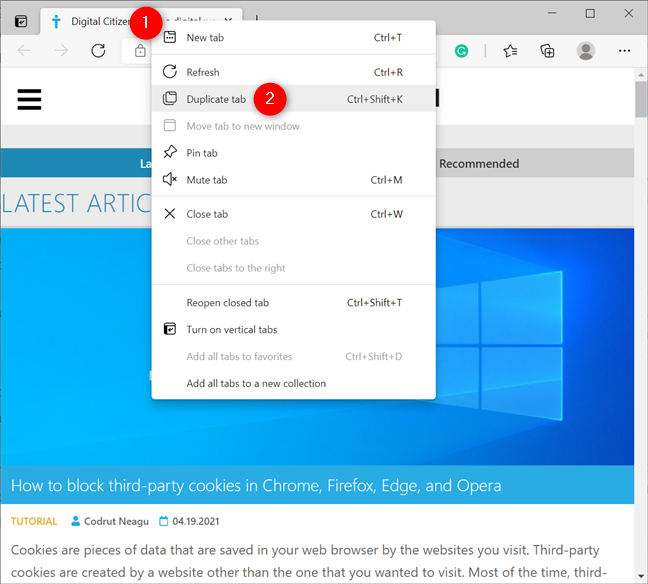The height and width of the screenshot is (584, 648).
Task: Click the Refresh icon in the context menu
Action: [170, 72]
